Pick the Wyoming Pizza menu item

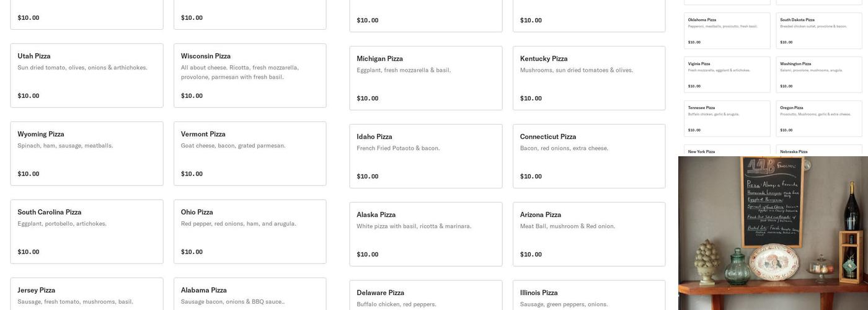87,154
